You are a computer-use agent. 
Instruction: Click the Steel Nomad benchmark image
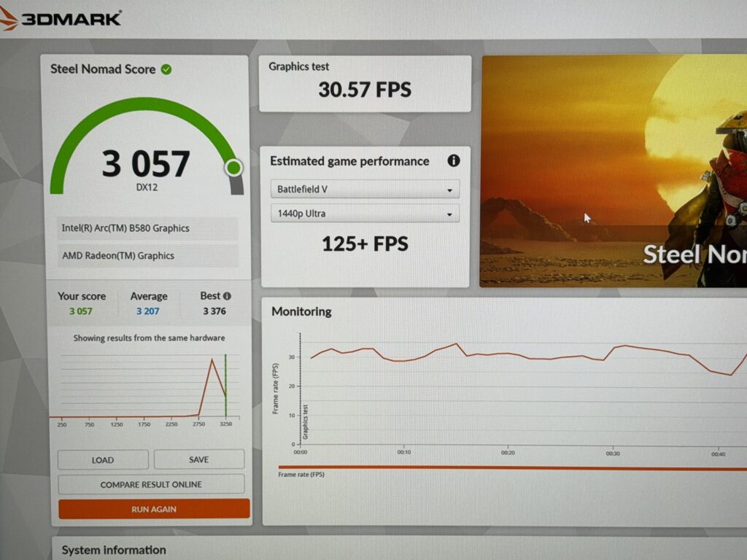613,171
